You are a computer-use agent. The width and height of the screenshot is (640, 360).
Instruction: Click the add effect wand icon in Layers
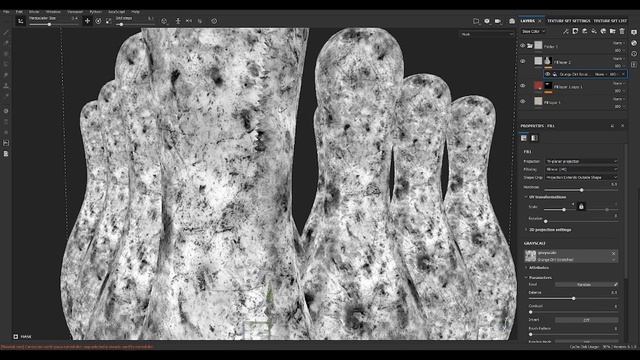[566, 31]
